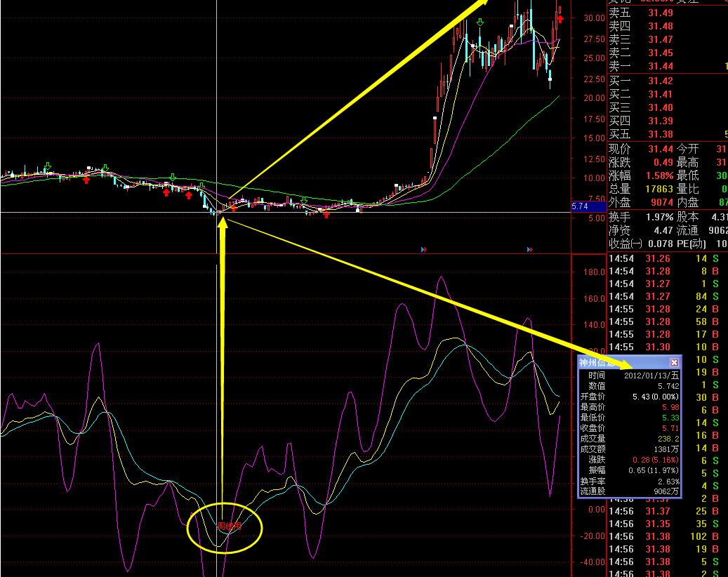Image resolution: width=728 pixels, height=577 pixels.
Task: Select the 14:54 31.27 84 S trade tick
Action: click(668, 297)
